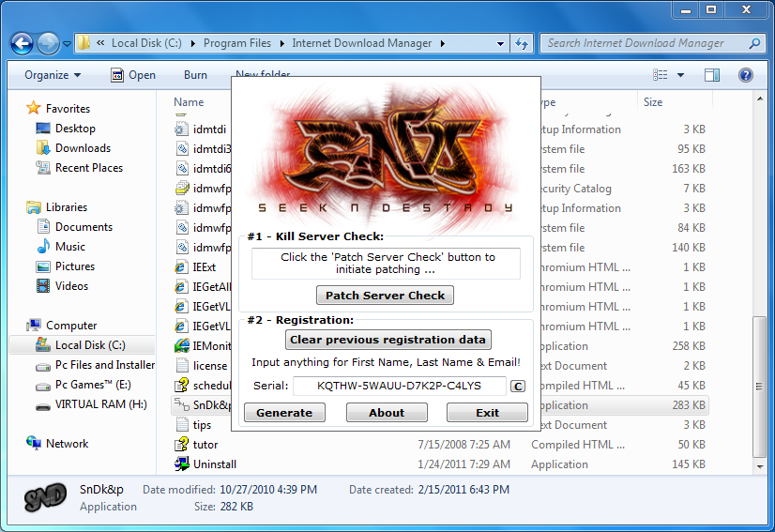Select Network in navigation pane
This screenshot has height=532, width=775.
click(x=57, y=444)
